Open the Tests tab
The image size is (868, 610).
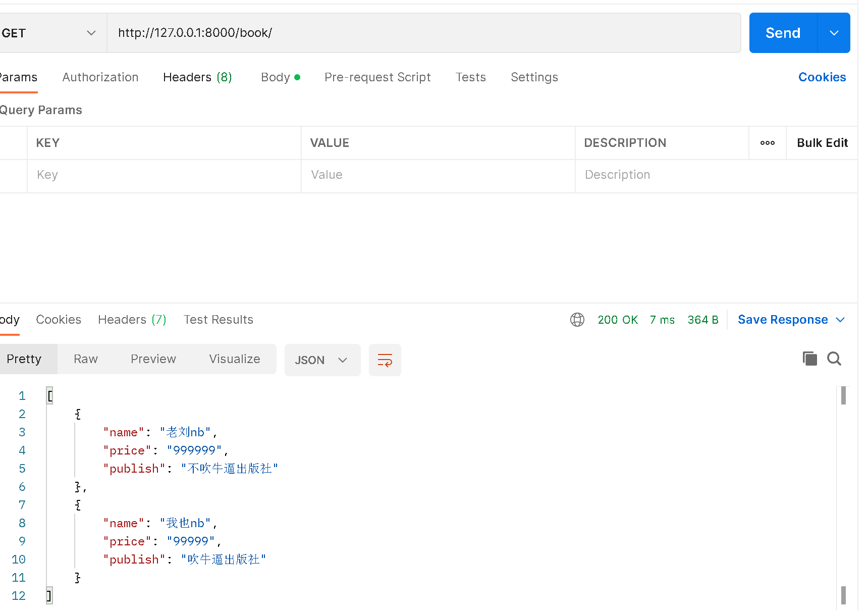coord(471,77)
